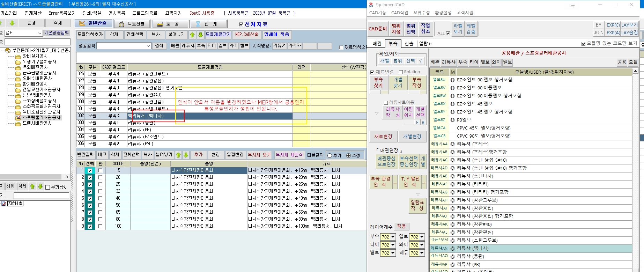Switch to the 산출 tab
The width and height of the screenshot is (644, 272).
(x=409, y=44)
